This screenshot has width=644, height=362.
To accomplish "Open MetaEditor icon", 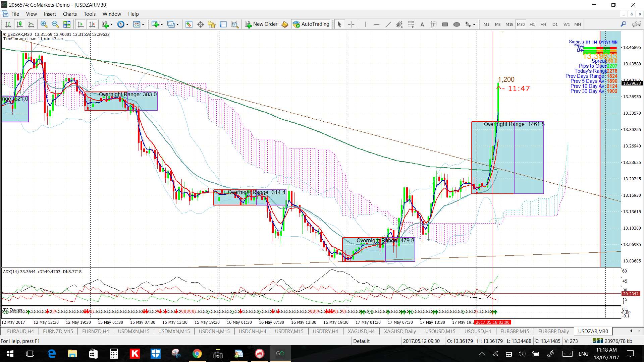I will click(x=285, y=24).
